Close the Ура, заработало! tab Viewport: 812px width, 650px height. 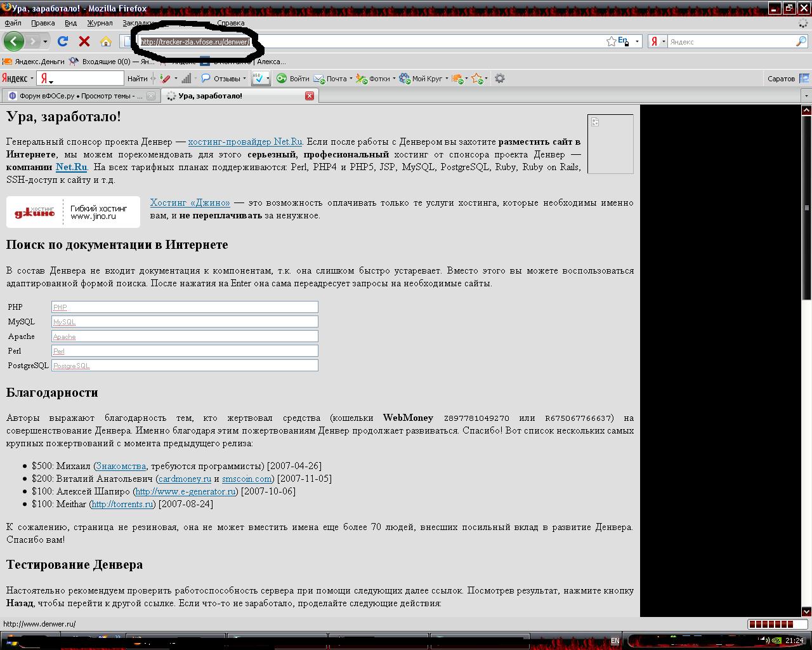tap(310, 96)
